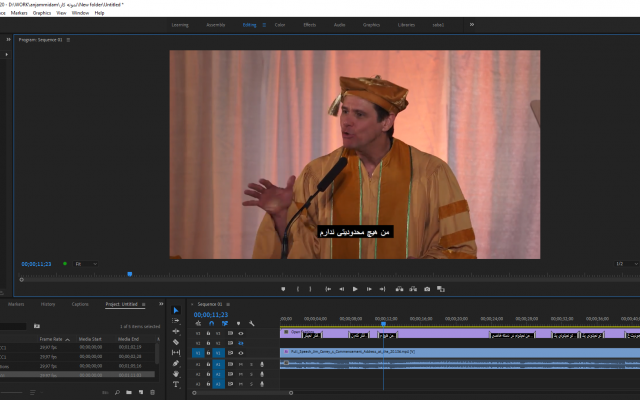
Task: Open Timeline Display Settings wrench
Action: [x=251, y=323]
